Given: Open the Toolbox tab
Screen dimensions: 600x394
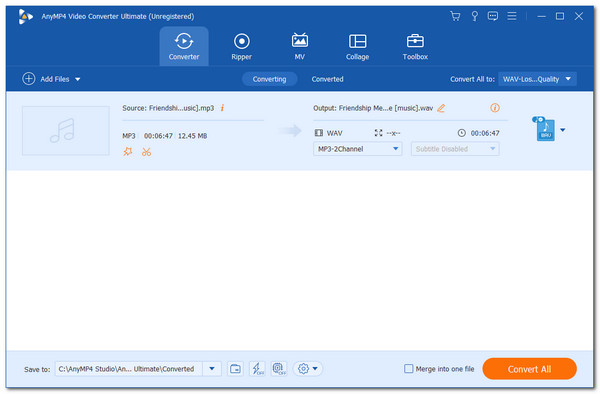Looking at the screenshot, I should [415, 46].
